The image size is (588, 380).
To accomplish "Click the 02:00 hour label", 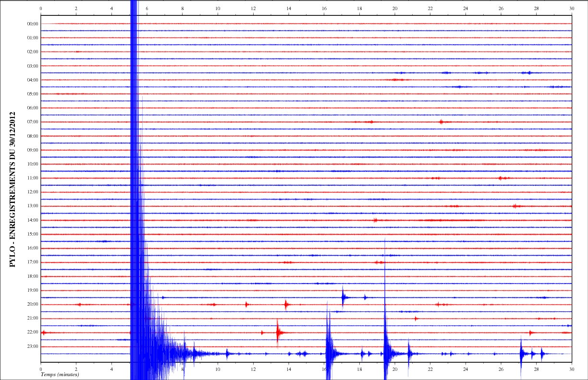I will coord(33,52).
